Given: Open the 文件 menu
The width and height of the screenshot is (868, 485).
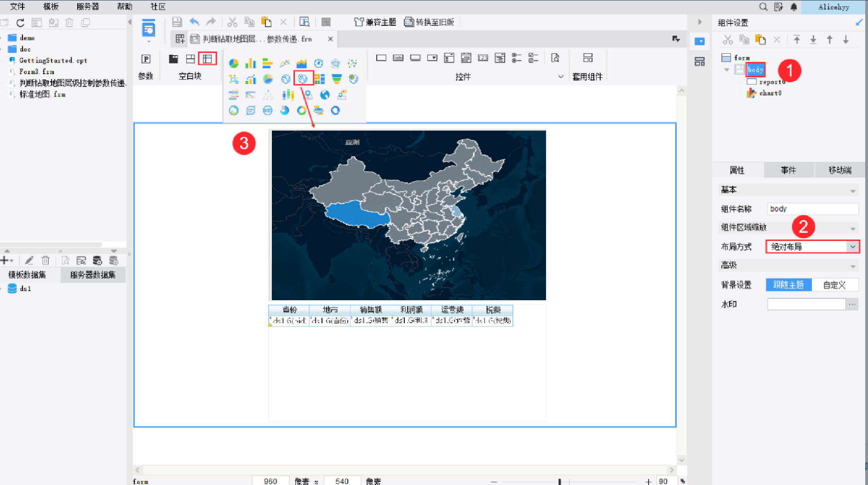Looking at the screenshot, I should pos(17,6).
